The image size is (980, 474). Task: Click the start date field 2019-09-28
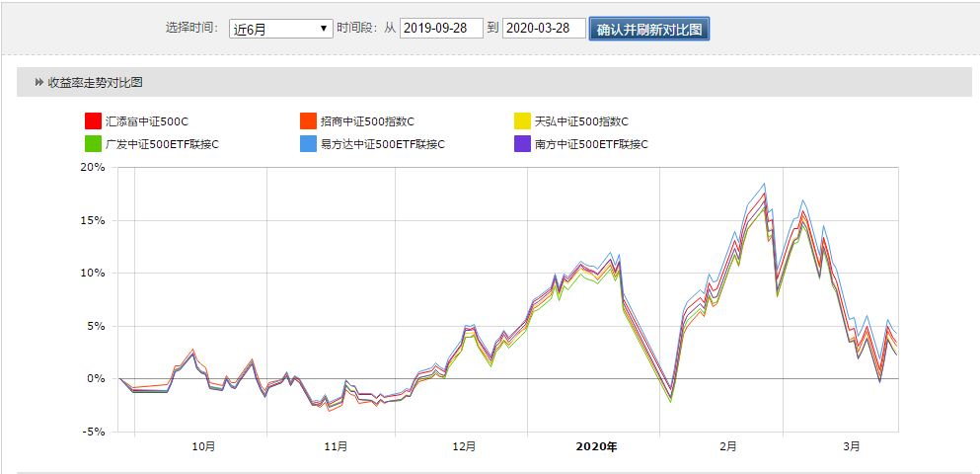(x=442, y=28)
